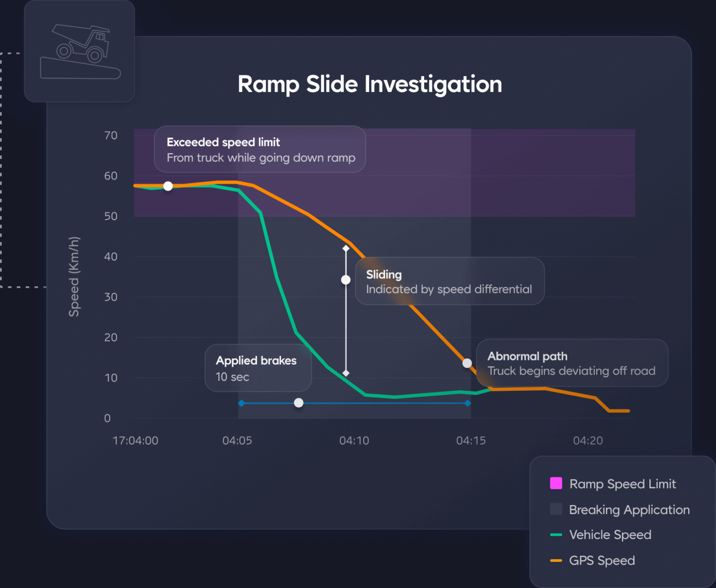716x588 pixels.
Task: Click the Applied brakes duration handle dot
Action: [299, 403]
